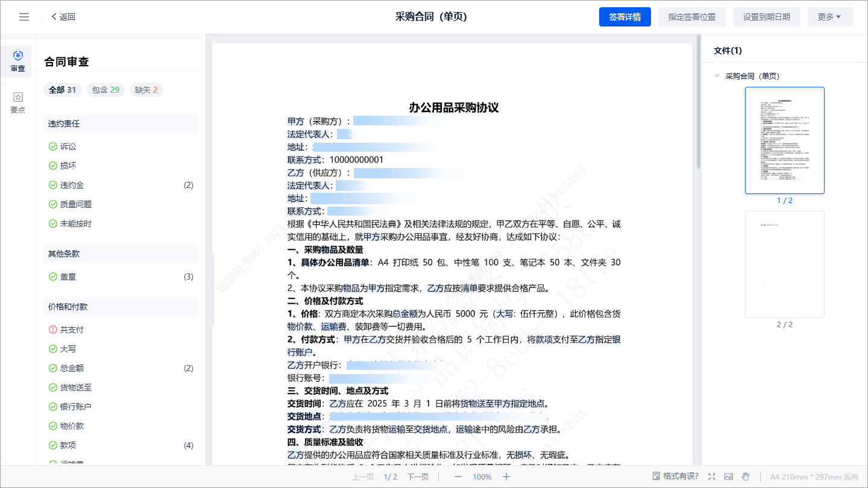
Task: Select 诉讼 review item
Action: click(x=121, y=146)
